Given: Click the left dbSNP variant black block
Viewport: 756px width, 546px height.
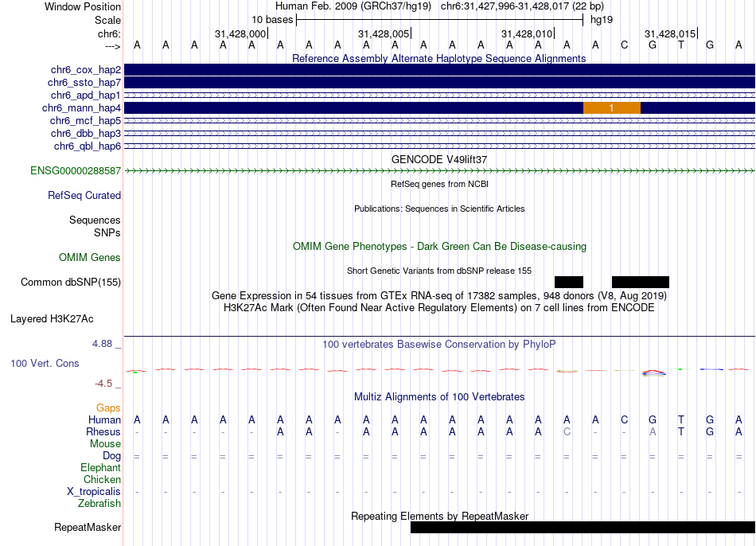Looking at the screenshot, I should pos(569,283).
